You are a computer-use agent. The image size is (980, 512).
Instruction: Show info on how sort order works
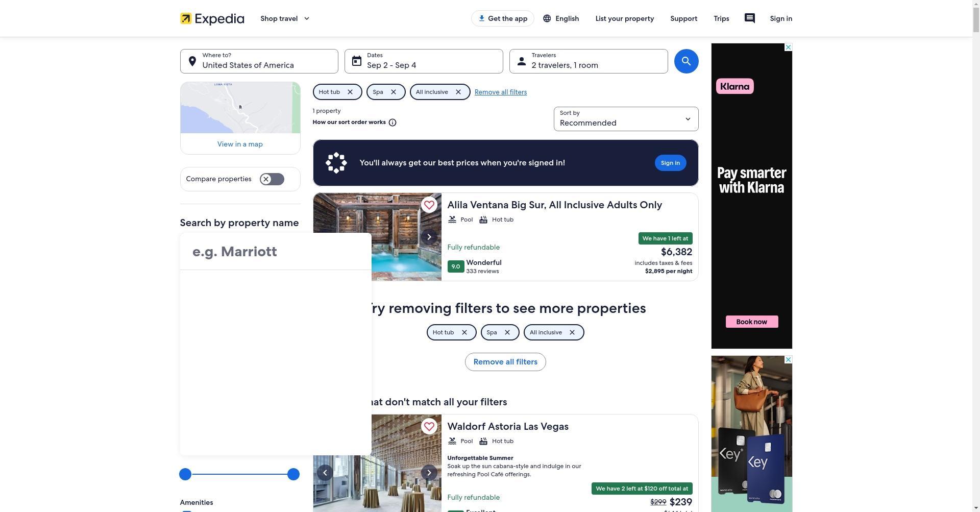(x=393, y=123)
